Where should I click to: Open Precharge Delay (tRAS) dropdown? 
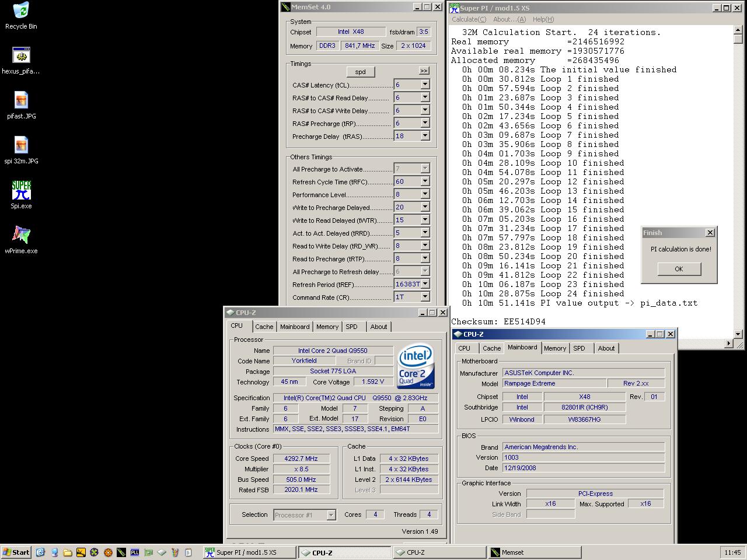(x=425, y=136)
